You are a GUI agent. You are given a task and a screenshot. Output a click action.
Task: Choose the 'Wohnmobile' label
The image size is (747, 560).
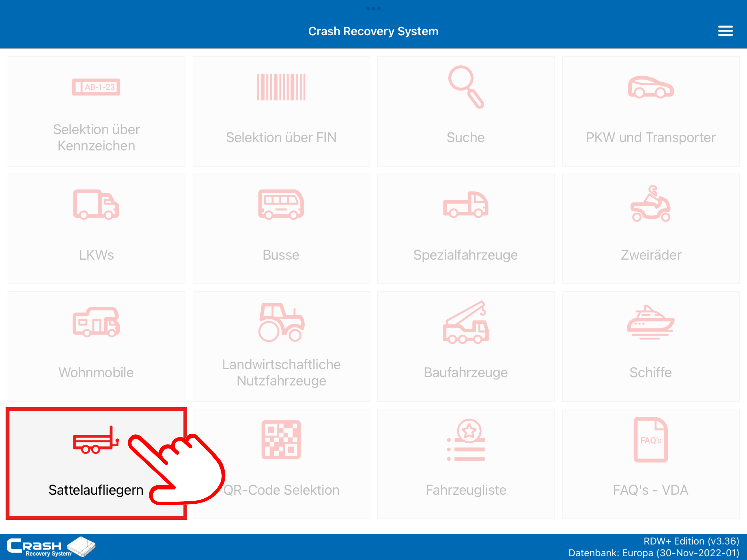click(96, 372)
